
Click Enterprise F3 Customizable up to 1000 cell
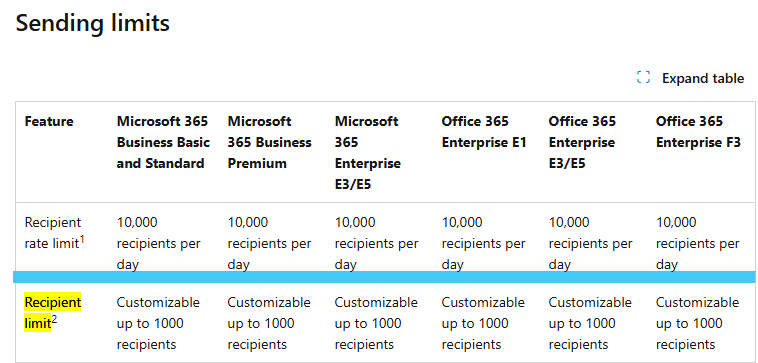pos(698,323)
